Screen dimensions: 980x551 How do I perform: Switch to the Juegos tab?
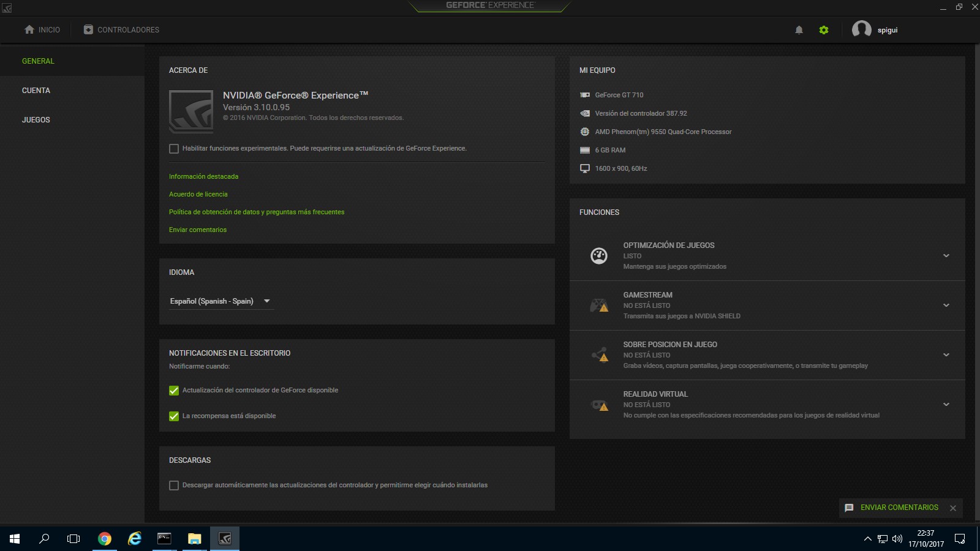pyautogui.click(x=36, y=120)
